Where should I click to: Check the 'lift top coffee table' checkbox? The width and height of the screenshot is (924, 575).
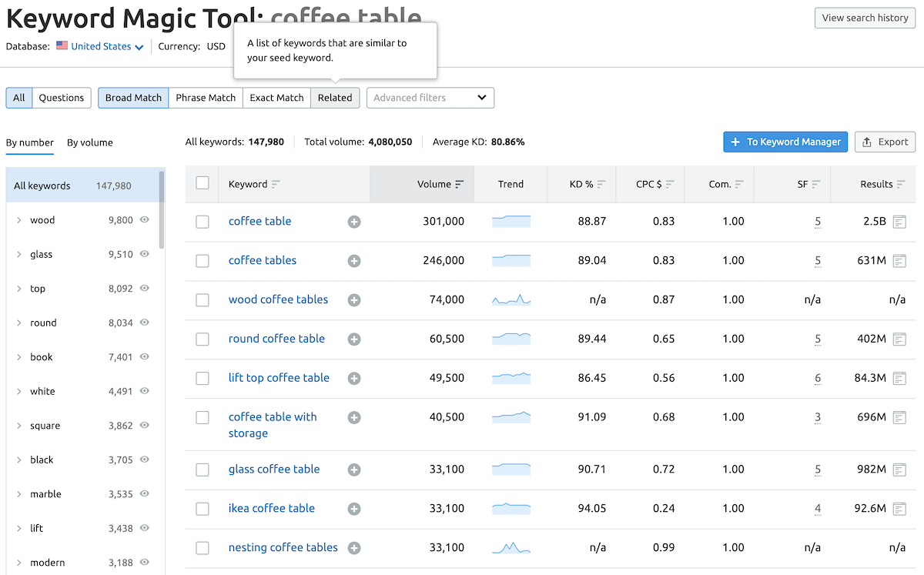(x=203, y=379)
